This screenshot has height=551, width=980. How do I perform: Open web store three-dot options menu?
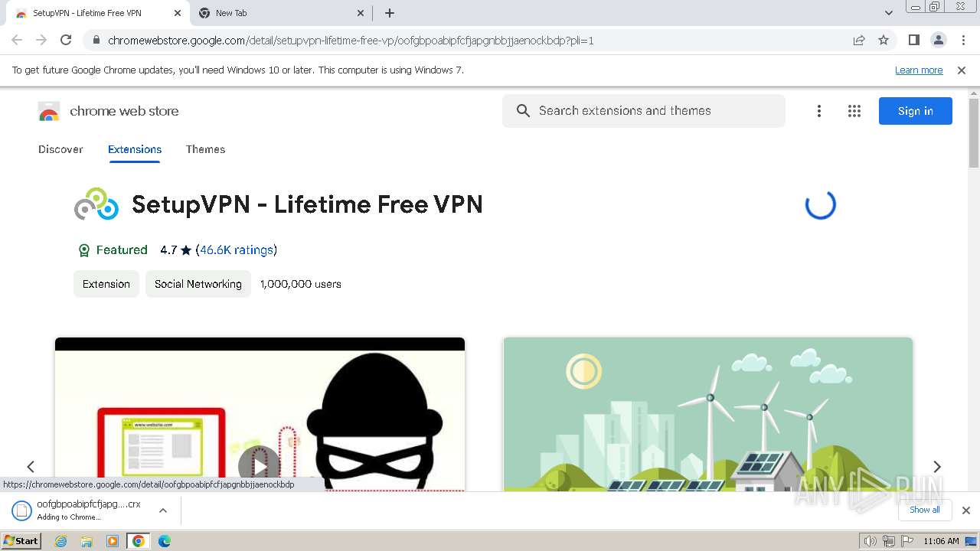[x=819, y=111]
